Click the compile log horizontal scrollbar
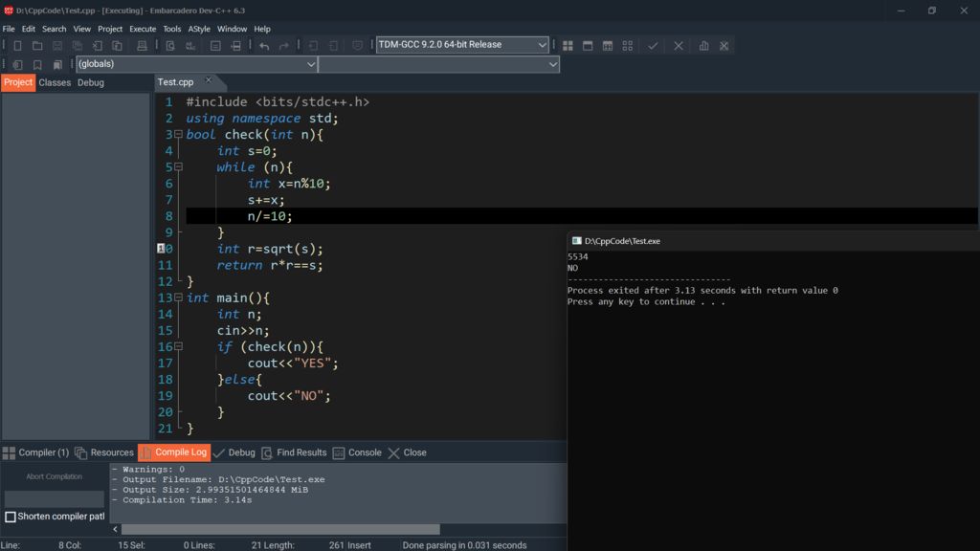This screenshot has height=551, width=980. pyautogui.click(x=280, y=529)
